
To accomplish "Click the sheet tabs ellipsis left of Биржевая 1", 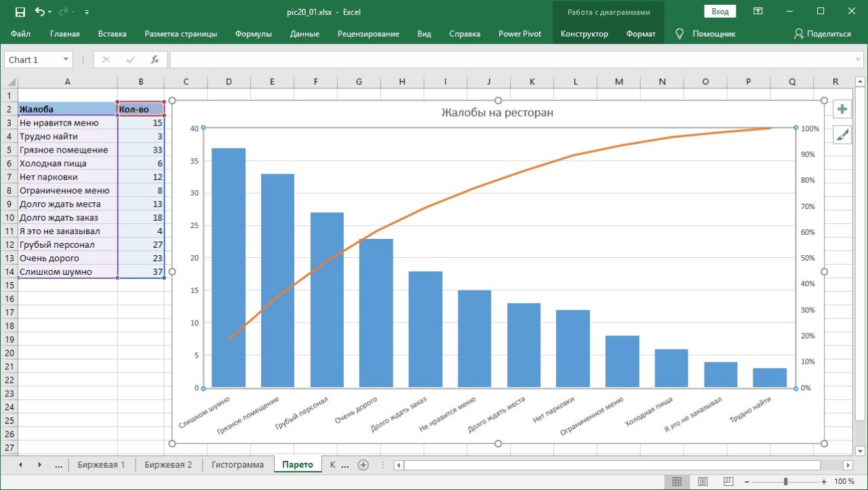I will click(58, 465).
